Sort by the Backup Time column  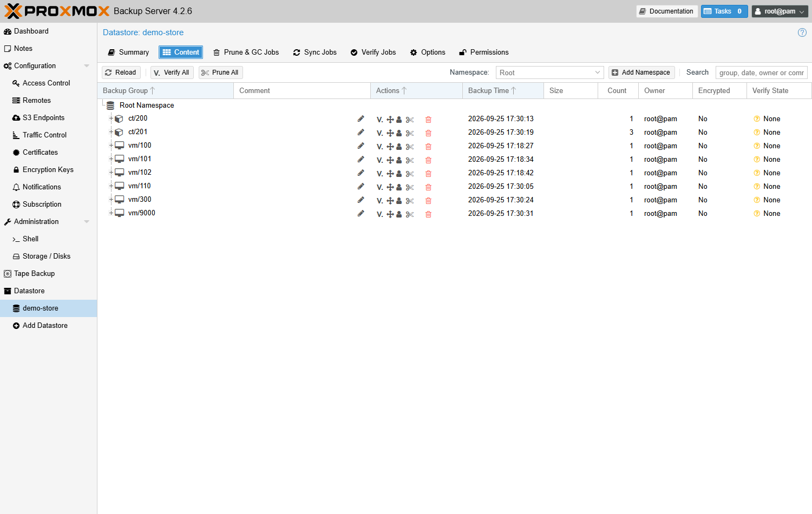coord(503,91)
